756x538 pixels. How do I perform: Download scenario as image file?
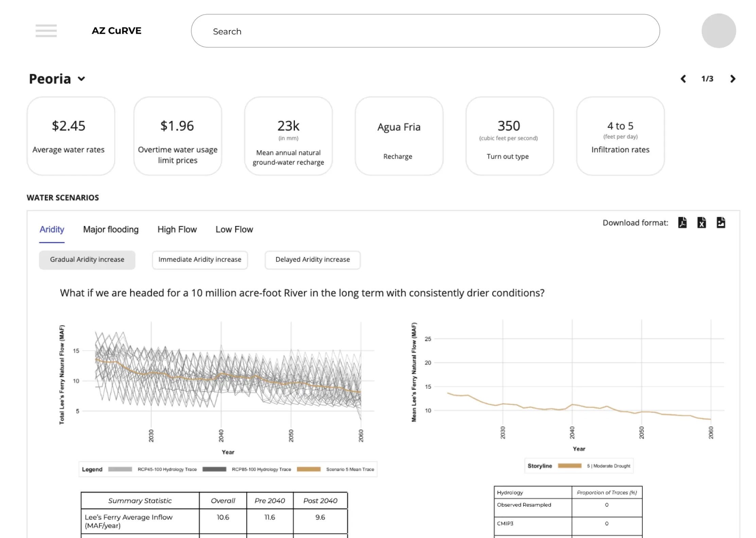721,223
